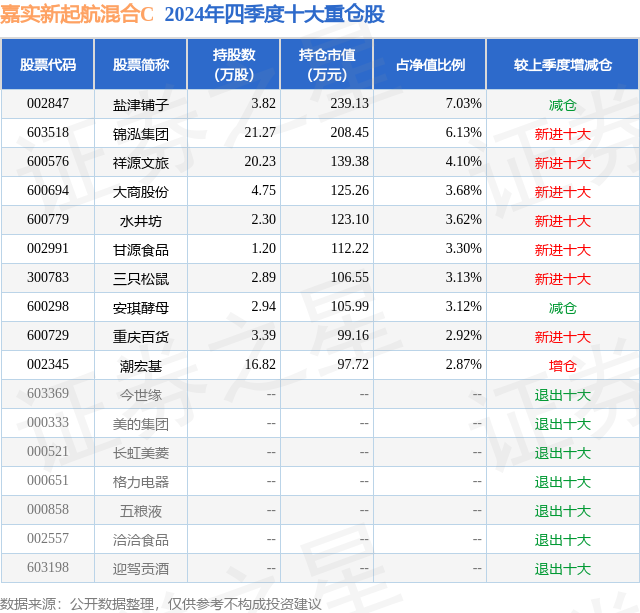Viewport: 640px width, 613px height.
Task: Click 减仓 status for 安琪酵母
Action: [x=562, y=308]
